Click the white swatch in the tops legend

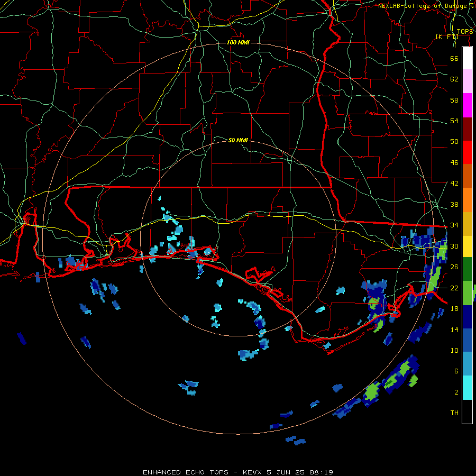point(467,58)
